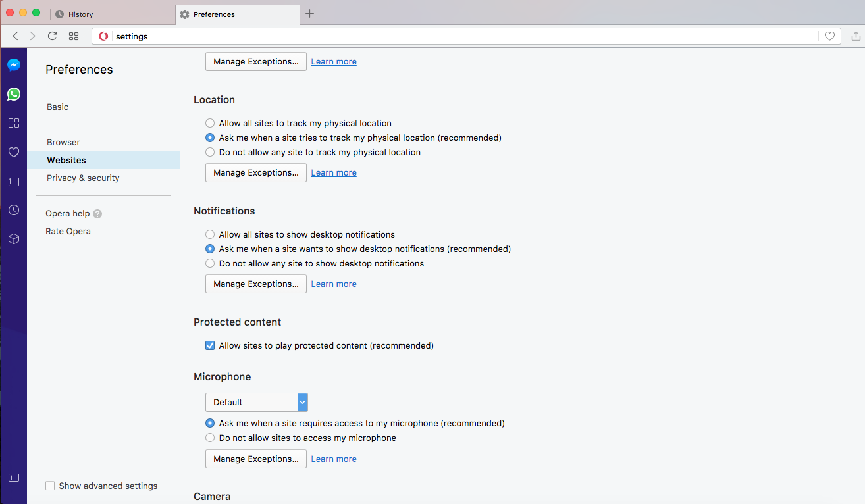865x504 pixels.
Task: Select the Browser preferences section
Action: (63, 142)
